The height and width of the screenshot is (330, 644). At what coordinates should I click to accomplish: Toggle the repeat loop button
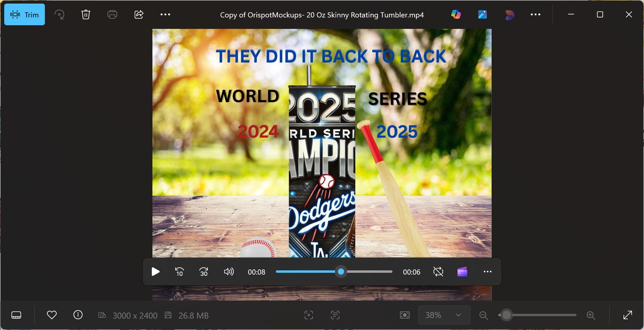click(x=438, y=272)
